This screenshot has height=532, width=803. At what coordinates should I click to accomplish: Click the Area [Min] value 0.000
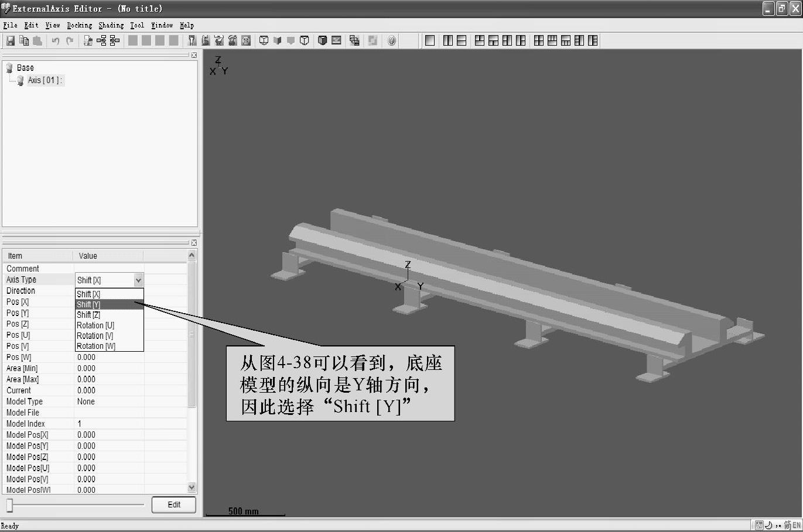86,368
